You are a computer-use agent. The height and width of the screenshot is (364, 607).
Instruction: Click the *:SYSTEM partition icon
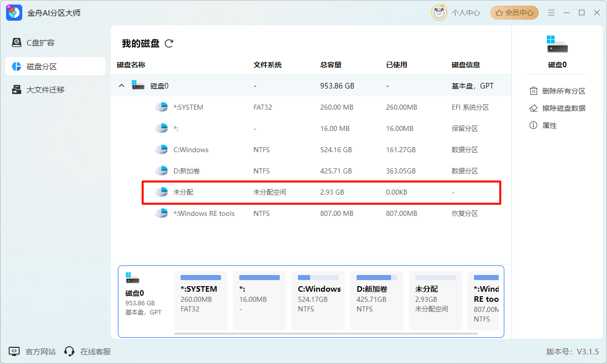point(161,107)
